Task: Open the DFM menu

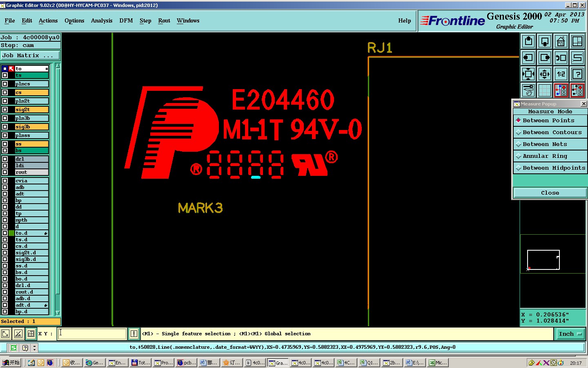Action: pyautogui.click(x=126, y=21)
